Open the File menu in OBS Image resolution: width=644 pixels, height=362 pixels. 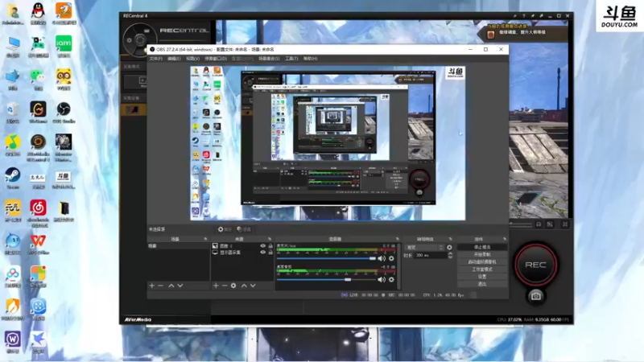point(155,59)
